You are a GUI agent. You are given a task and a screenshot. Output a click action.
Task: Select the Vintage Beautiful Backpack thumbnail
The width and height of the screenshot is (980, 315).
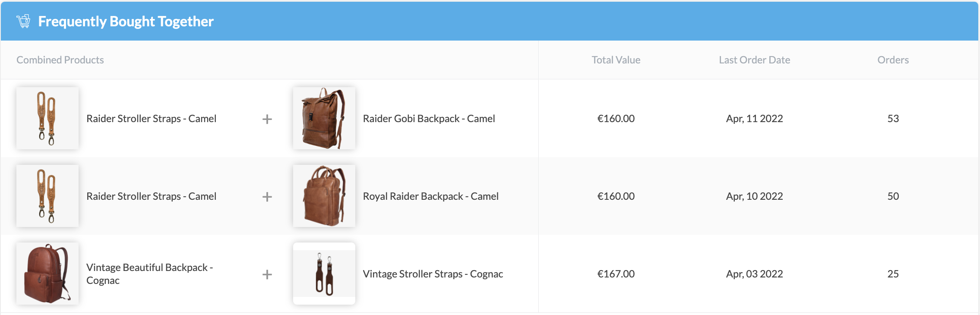tap(47, 274)
